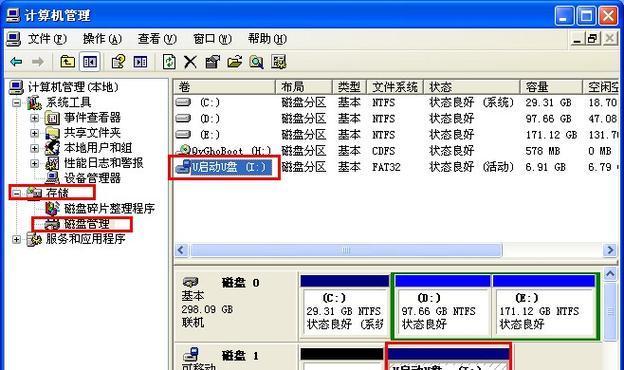Select 磁盘管理 in the tree

coord(87,224)
